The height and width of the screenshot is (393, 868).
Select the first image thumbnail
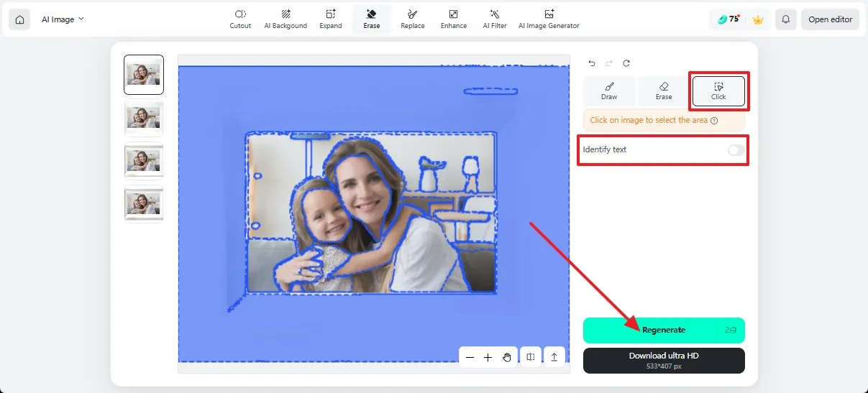point(144,75)
